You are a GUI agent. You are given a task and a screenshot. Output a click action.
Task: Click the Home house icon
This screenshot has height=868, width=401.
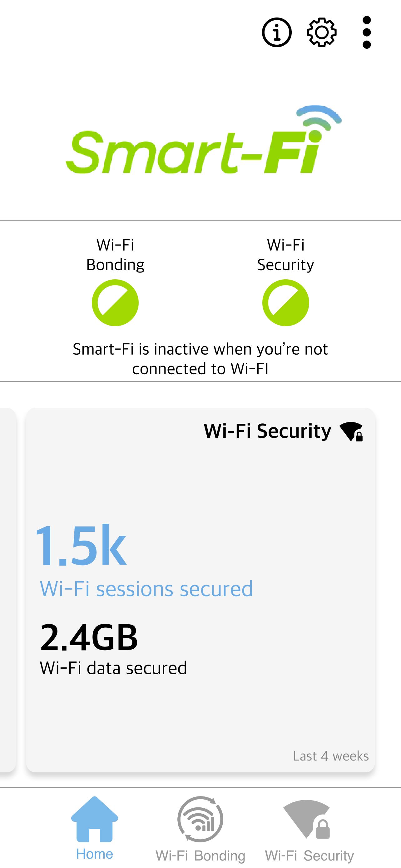(95, 819)
